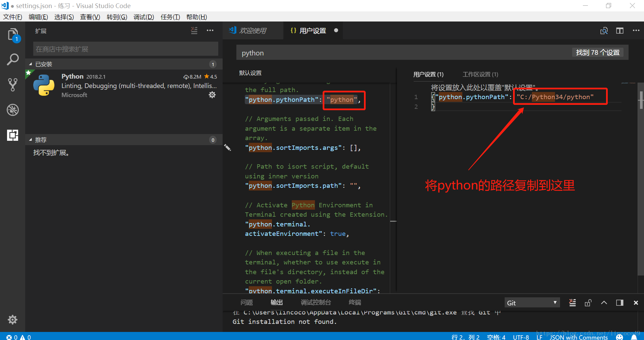Select the 工作区设置 (1) tab
The height and width of the screenshot is (340, 644).
pyautogui.click(x=480, y=74)
